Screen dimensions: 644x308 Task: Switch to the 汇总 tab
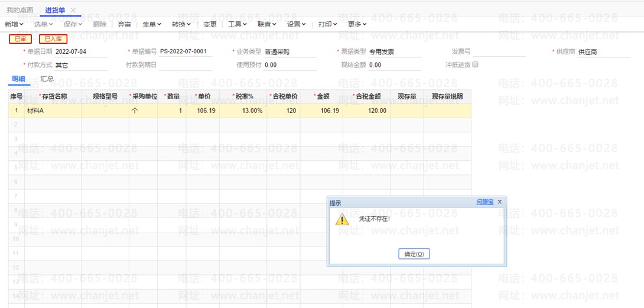[47, 79]
